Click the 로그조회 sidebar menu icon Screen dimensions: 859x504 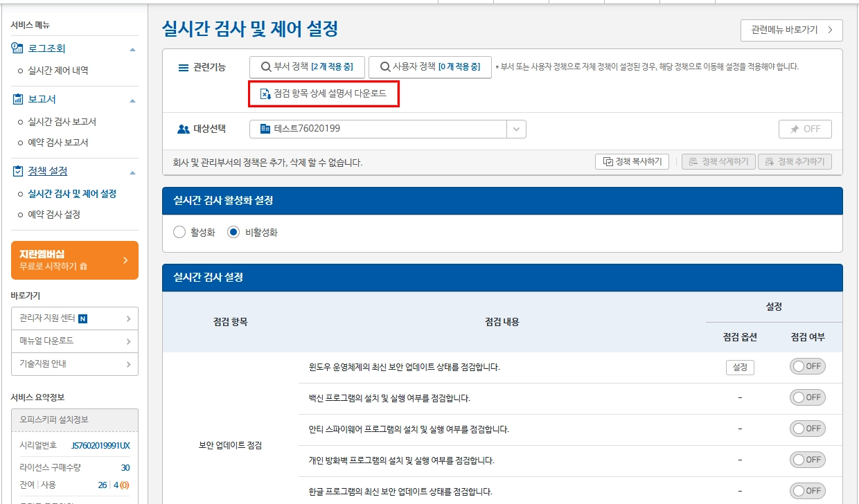tap(17, 48)
